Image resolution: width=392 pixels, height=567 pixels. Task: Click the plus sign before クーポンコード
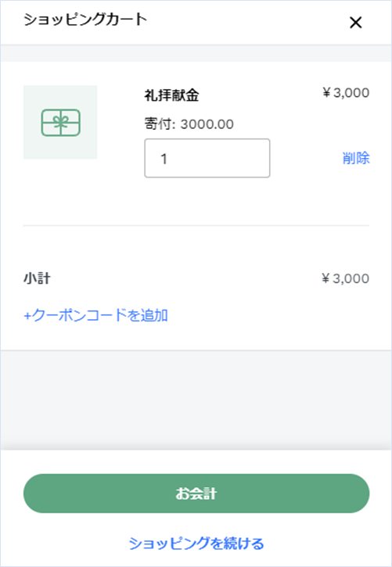[27, 316]
